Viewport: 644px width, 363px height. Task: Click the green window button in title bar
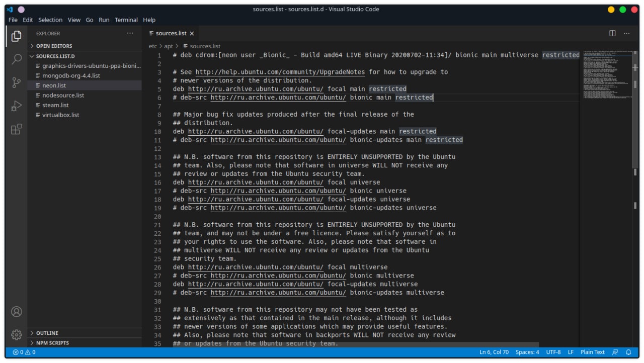pyautogui.click(x=623, y=10)
